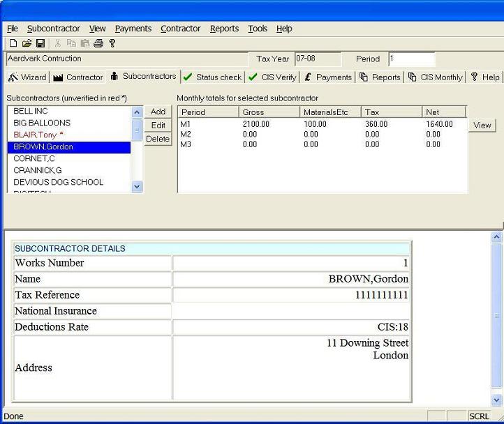
Task: Open the Subcontractor menu
Action: 53,29
